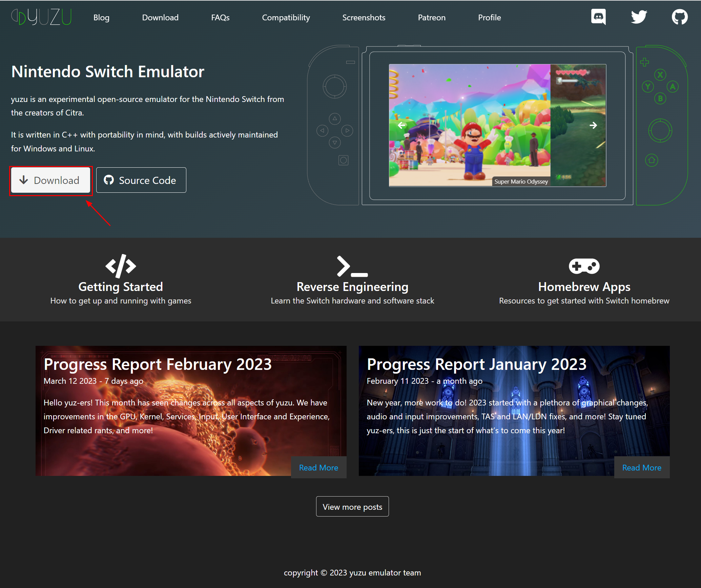This screenshot has height=588, width=701.
Task: Open Homebrew Apps heading link
Action: tap(584, 287)
